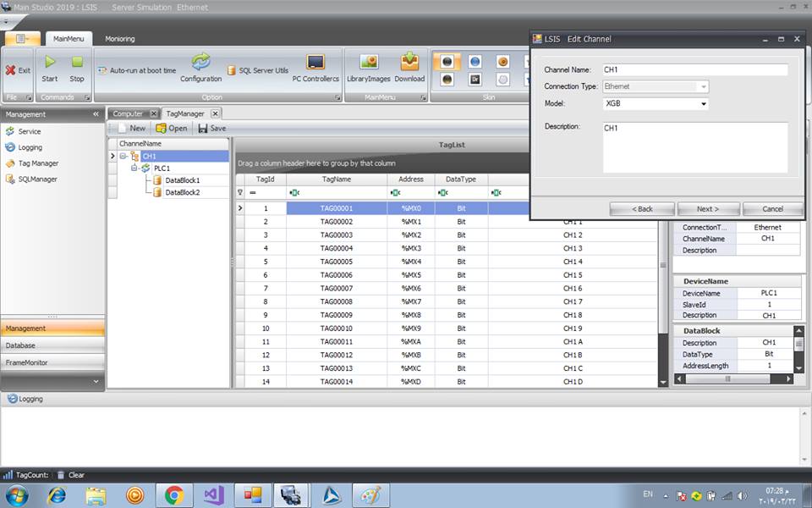Expand navigation pane options chevron
This screenshot has width=812, height=508.
pos(96,382)
